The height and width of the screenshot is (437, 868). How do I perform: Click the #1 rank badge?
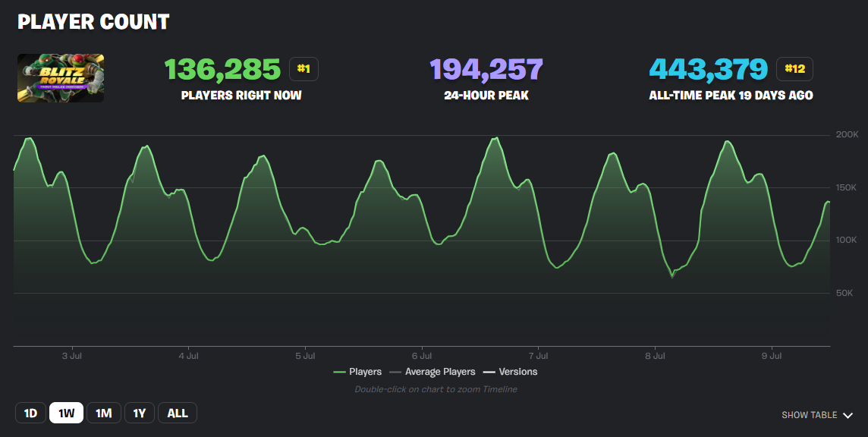pos(303,69)
